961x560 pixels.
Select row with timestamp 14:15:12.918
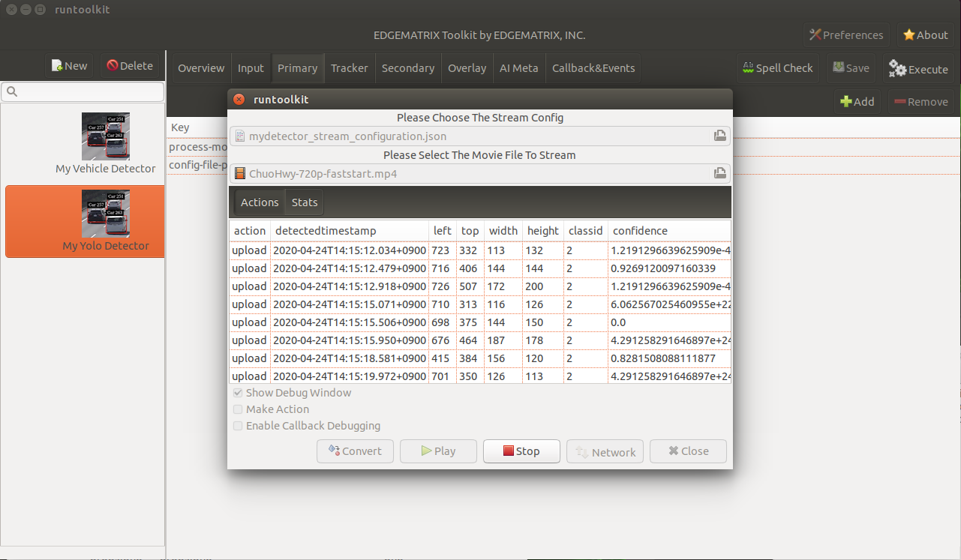[480, 286]
